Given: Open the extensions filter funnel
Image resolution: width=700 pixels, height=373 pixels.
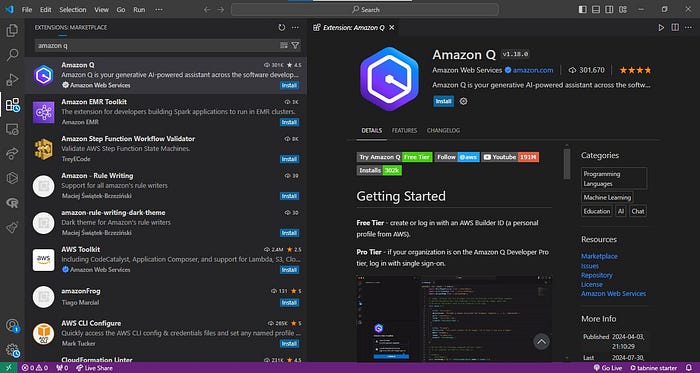Looking at the screenshot, I should [295, 45].
